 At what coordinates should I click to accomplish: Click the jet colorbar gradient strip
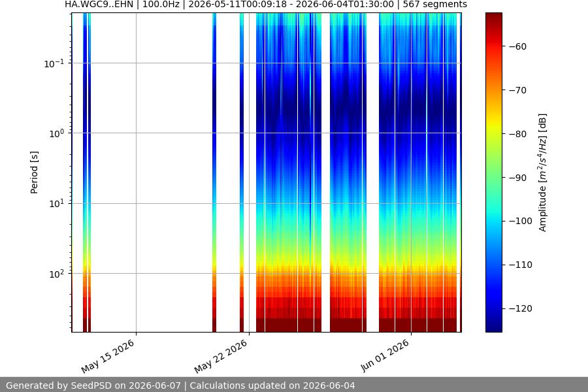click(x=493, y=172)
